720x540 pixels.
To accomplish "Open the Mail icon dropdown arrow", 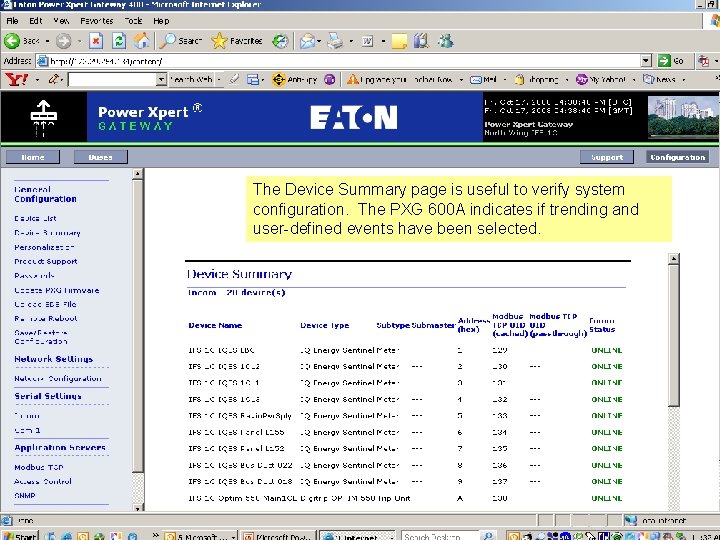I will 319,41.
